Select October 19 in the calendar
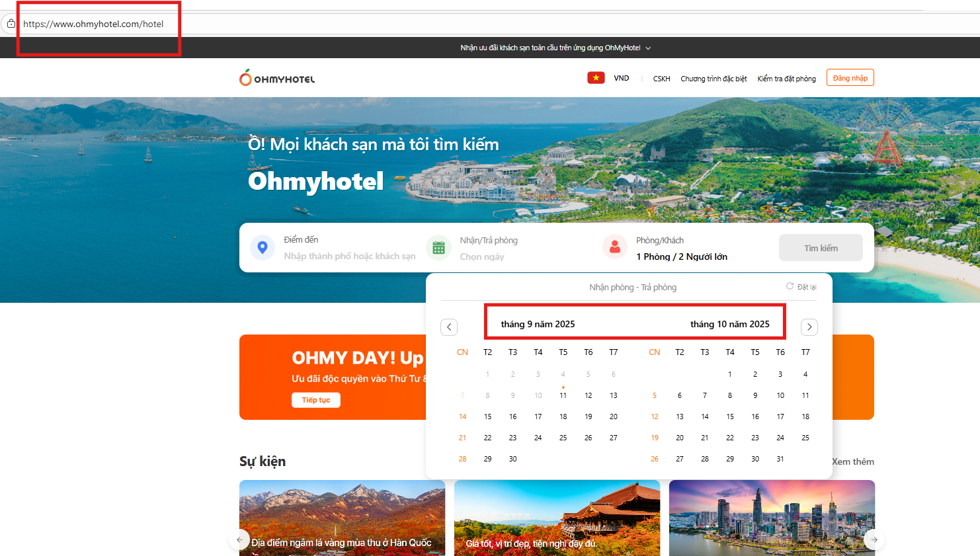 [655, 438]
